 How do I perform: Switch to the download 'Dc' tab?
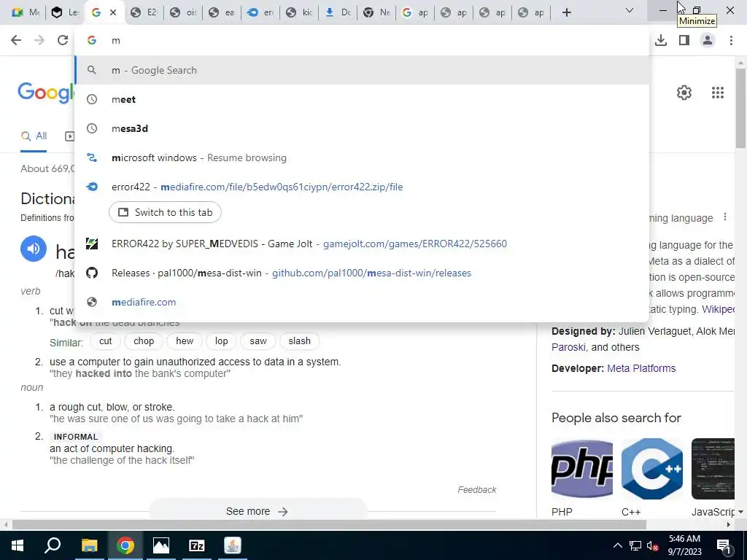(x=338, y=12)
